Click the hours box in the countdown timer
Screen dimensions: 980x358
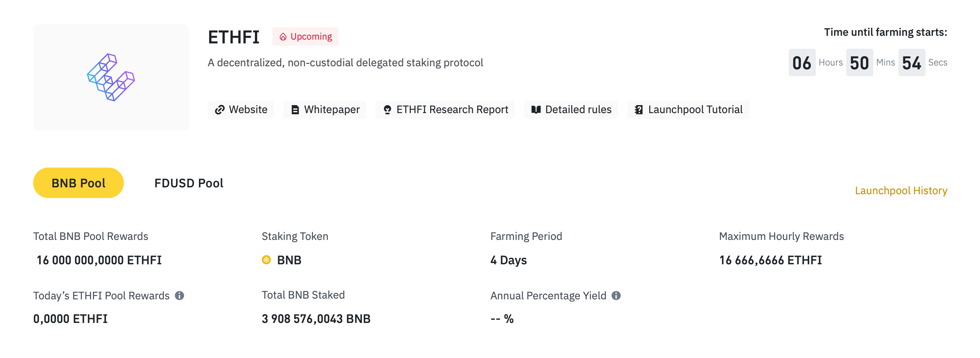tap(802, 63)
